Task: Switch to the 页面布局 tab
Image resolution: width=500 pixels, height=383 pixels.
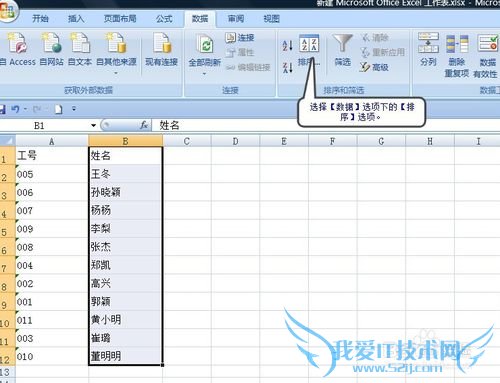Action: click(120, 19)
